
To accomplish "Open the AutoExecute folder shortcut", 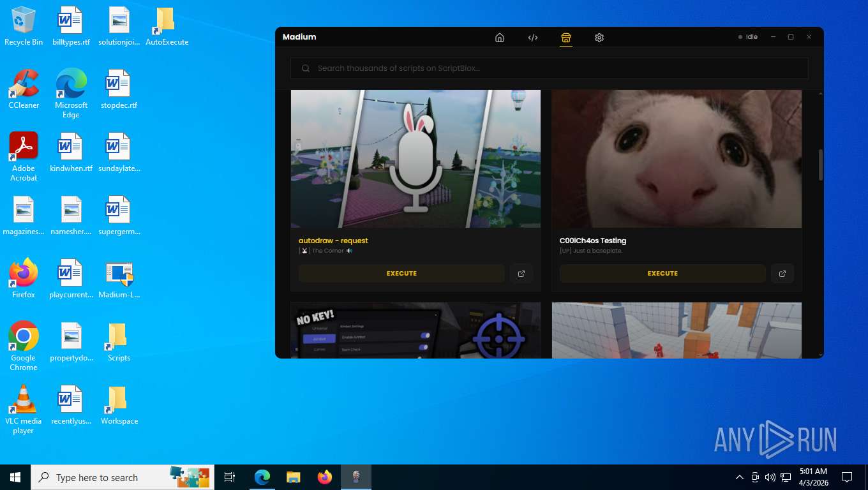I will pos(167,26).
